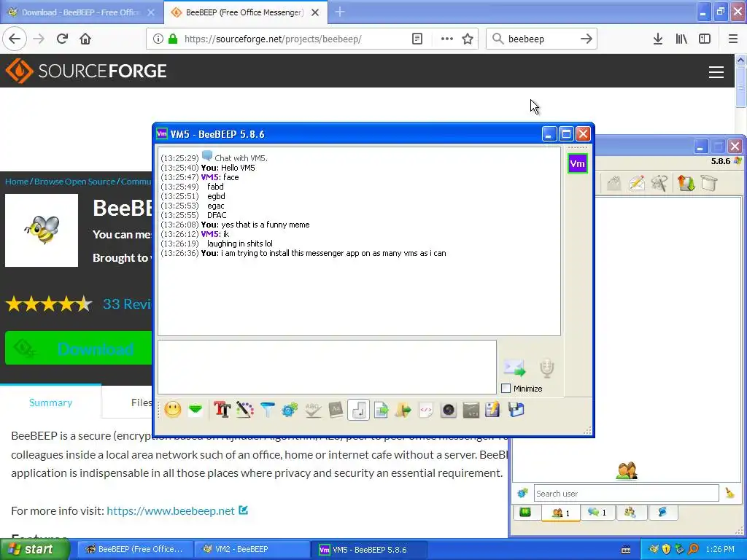Click the blue printer icon in chat toolbar
747x560 pixels.
pyautogui.click(x=516, y=410)
